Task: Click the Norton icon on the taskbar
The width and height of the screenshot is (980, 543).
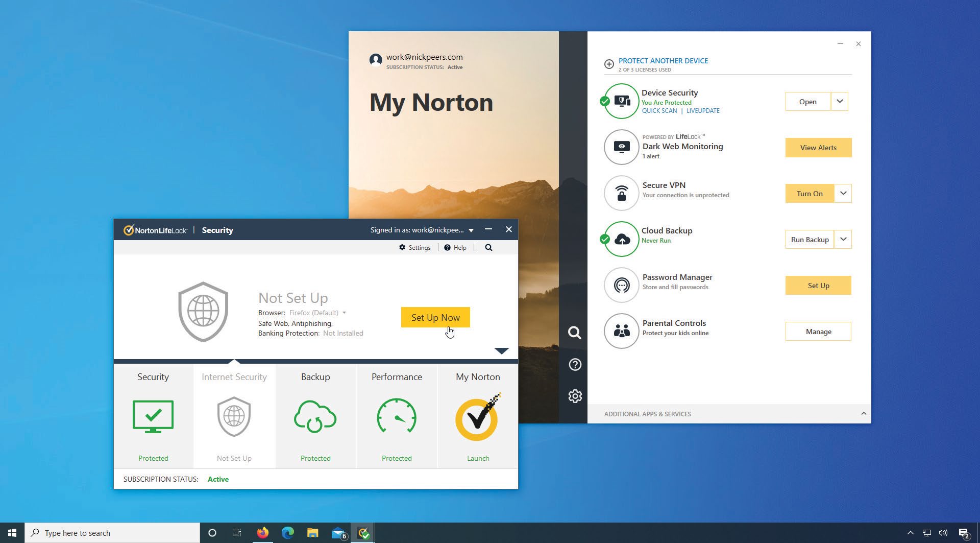Action: click(363, 533)
